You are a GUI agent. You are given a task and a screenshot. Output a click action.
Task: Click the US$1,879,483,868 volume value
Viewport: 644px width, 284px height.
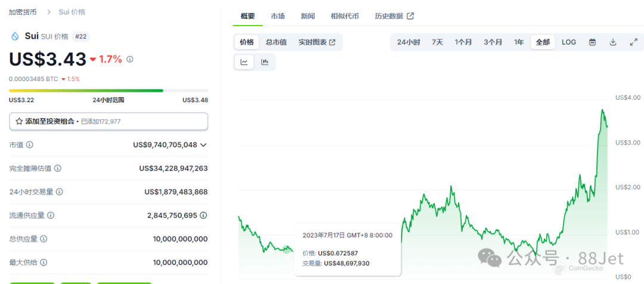coord(176,192)
